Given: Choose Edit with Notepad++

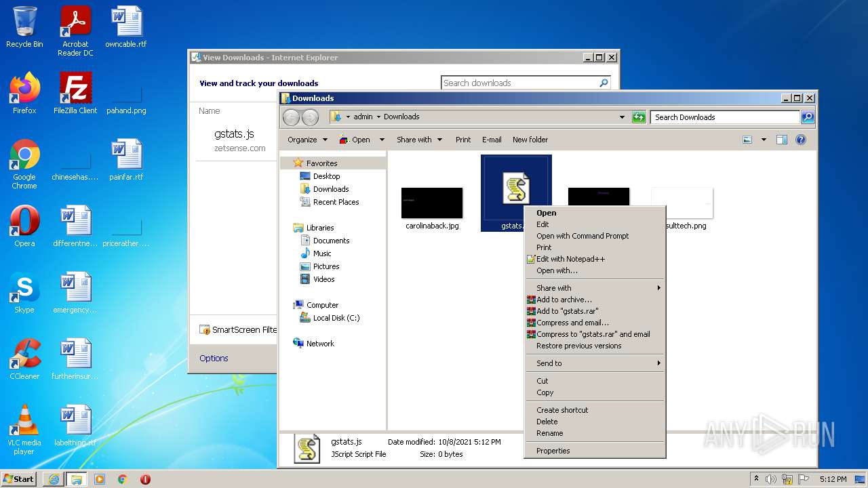Looking at the screenshot, I should (x=595, y=259).
